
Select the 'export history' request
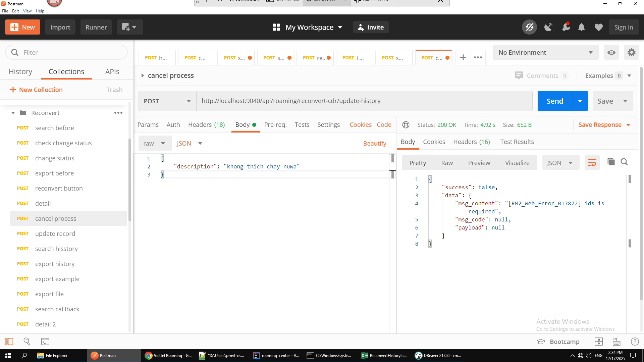point(55,264)
